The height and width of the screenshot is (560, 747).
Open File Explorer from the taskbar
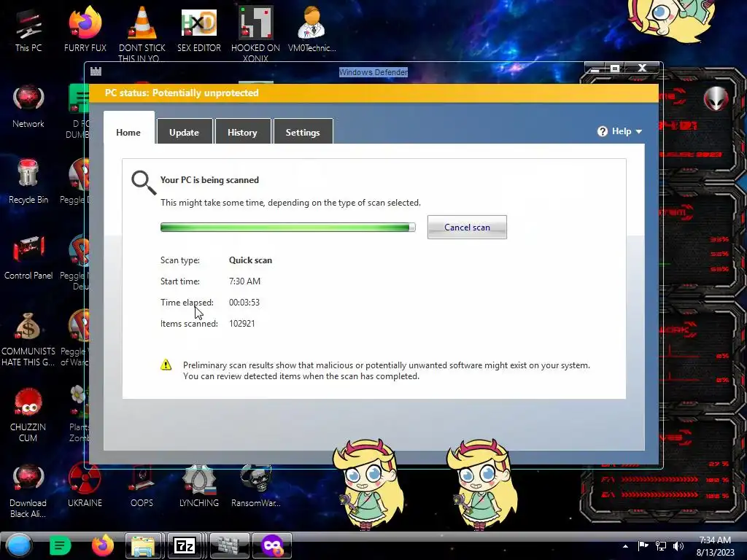[x=143, y=545]
